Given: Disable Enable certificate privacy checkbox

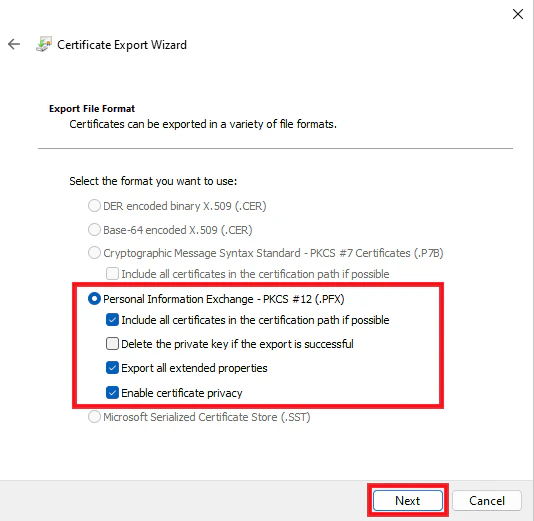Looking at the screenshot, I should pos(112,393).
